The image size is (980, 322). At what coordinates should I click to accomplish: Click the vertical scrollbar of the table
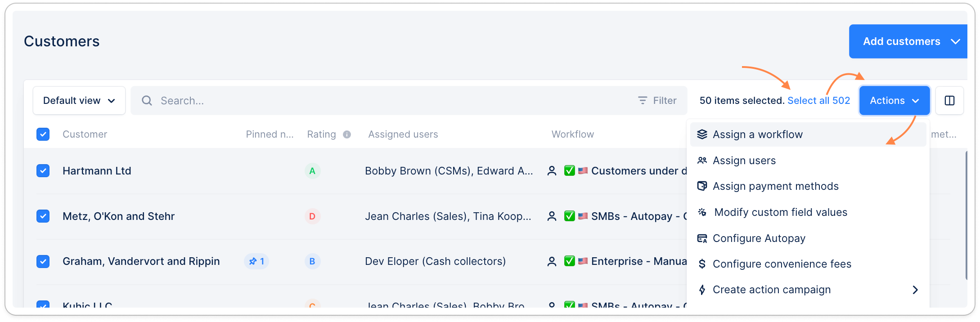966,216
